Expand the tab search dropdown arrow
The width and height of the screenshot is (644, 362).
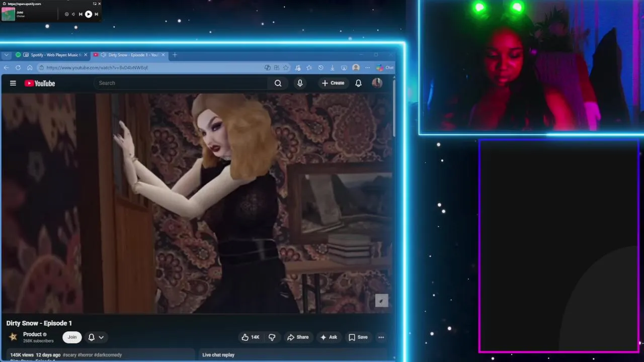[7, 55]
